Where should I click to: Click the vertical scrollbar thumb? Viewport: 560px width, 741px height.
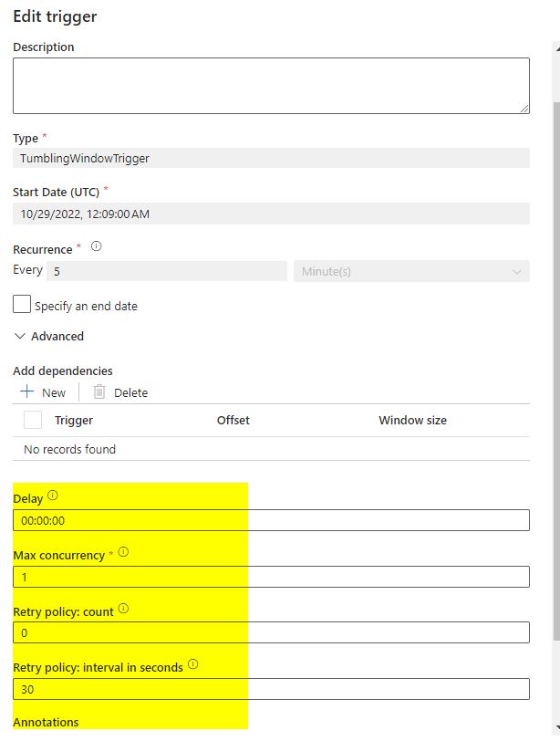click(556, 371)
